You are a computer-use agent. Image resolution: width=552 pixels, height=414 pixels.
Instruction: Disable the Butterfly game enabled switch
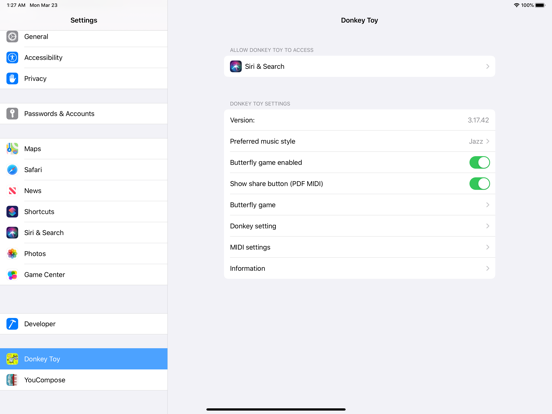479,162
